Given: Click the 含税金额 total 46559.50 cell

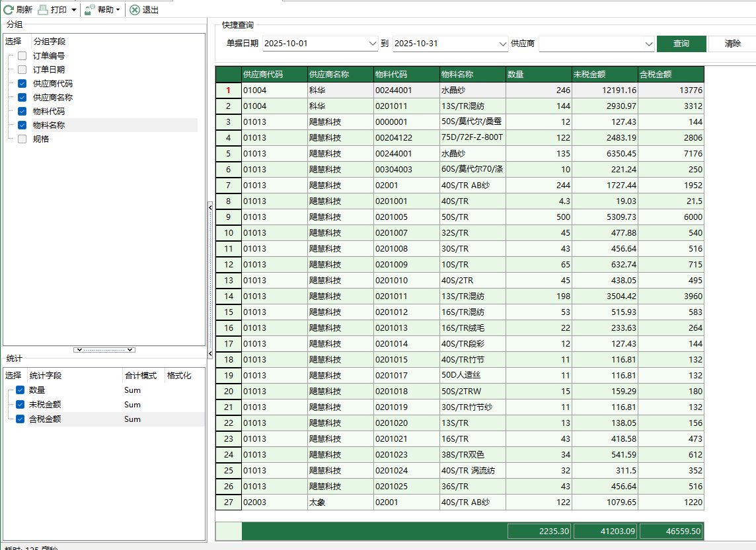Looking at the screenshot, I should coord(671,531).
